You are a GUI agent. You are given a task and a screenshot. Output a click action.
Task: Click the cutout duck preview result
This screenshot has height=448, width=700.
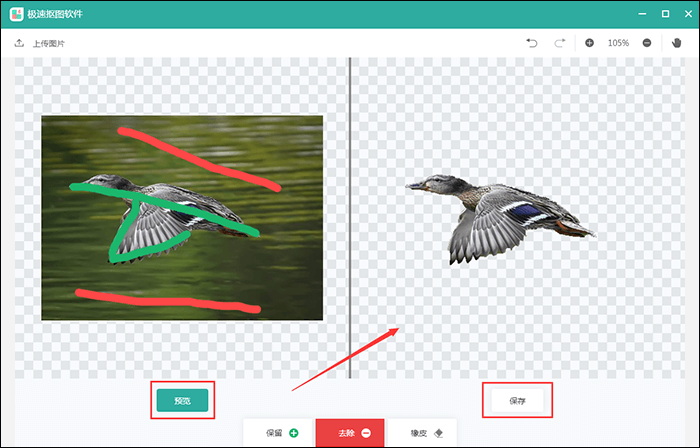pyautogui.click(x=500, y=219)
